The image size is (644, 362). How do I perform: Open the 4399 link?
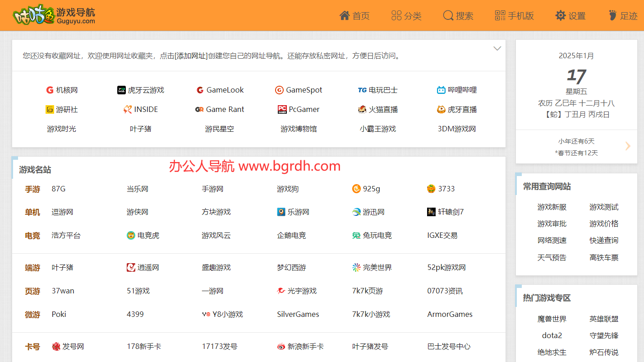coord(135,314)
